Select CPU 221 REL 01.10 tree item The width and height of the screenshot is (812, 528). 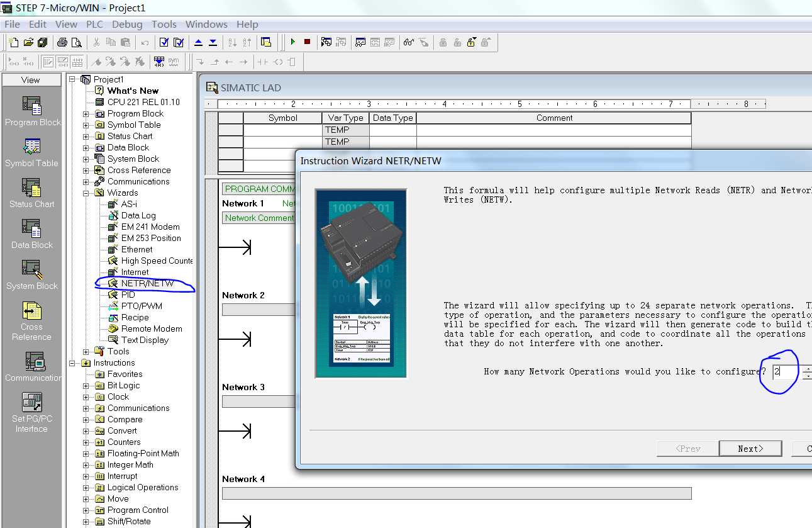(143, 102)
